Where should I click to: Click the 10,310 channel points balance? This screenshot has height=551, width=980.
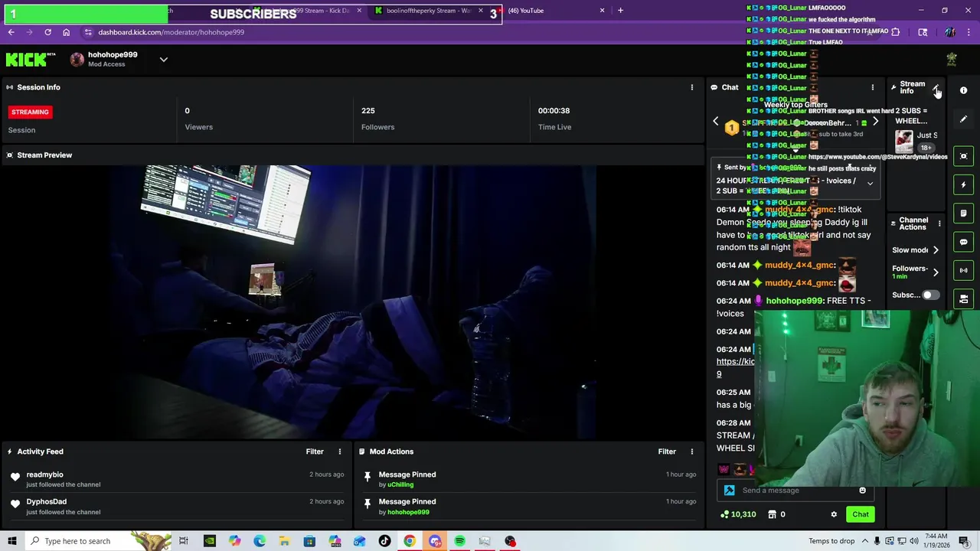[739, 514]
